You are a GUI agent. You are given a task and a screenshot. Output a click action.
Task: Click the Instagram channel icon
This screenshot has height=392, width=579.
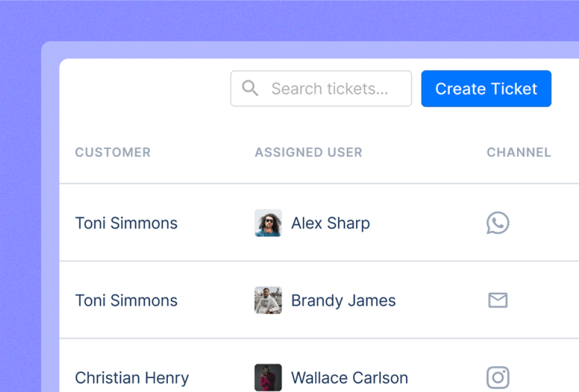tap(497, 378)
